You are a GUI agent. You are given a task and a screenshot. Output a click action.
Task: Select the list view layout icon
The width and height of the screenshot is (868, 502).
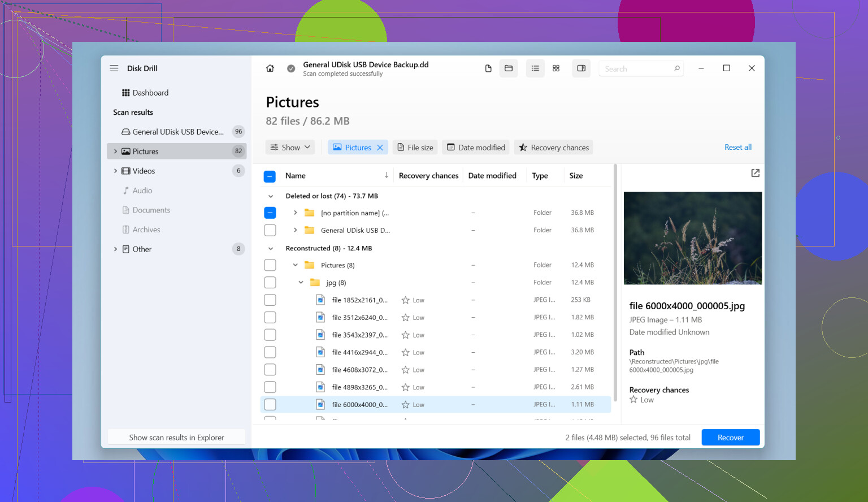[535, 68]
